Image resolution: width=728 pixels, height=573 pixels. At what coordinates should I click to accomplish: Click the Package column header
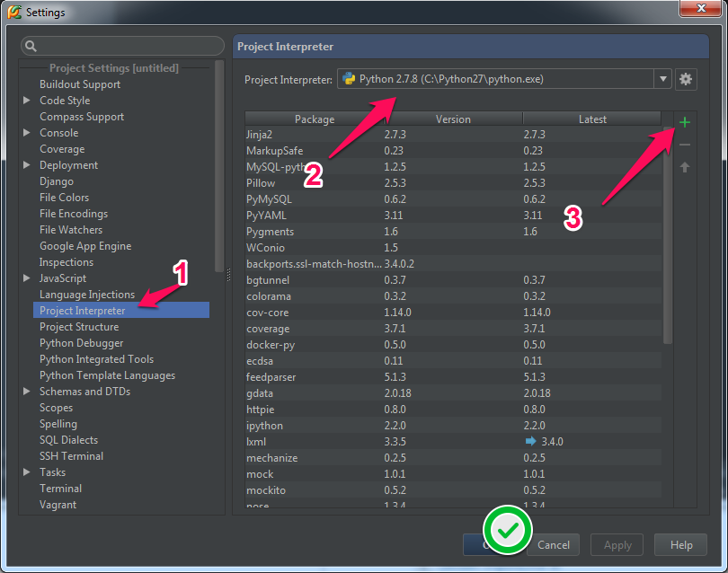(x=315, y=119)
